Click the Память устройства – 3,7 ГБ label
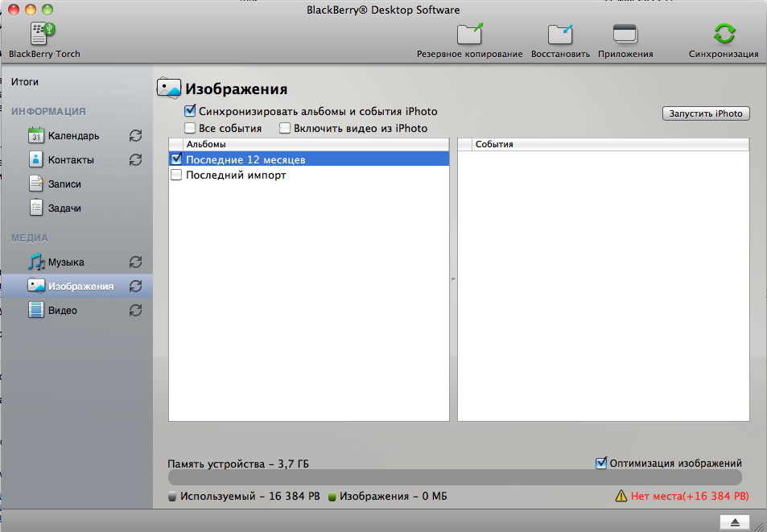 point(238,464)
